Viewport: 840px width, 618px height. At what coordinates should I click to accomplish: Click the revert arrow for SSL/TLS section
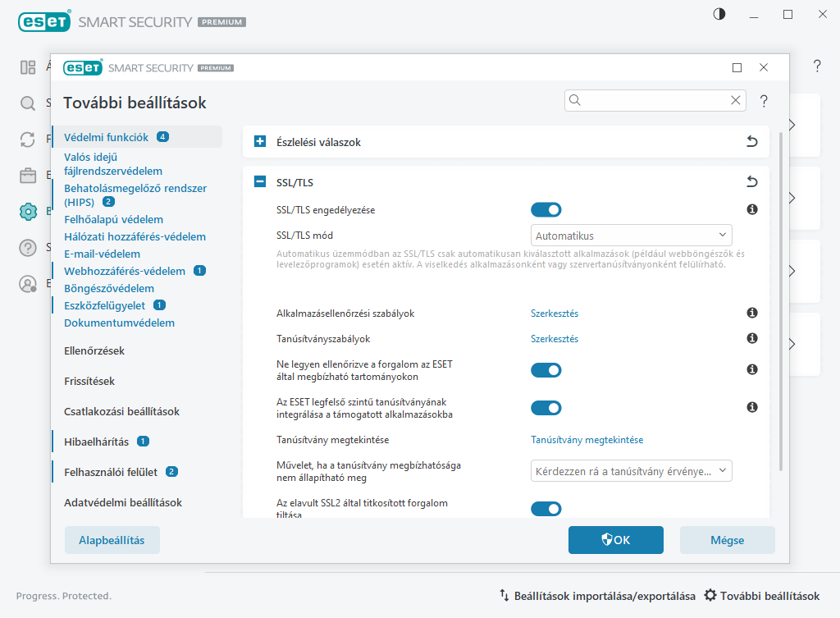point(751,181)
